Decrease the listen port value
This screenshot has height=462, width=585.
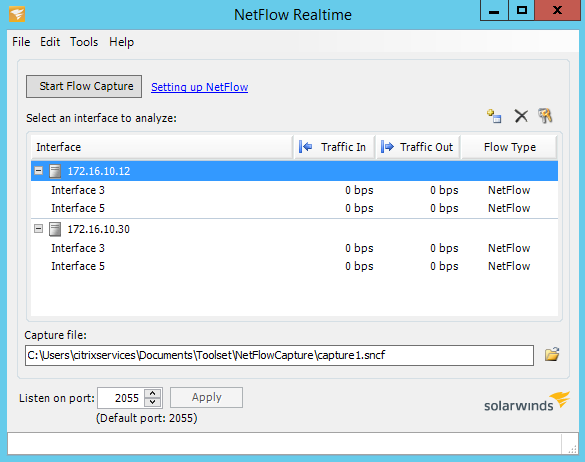(153, 402)
